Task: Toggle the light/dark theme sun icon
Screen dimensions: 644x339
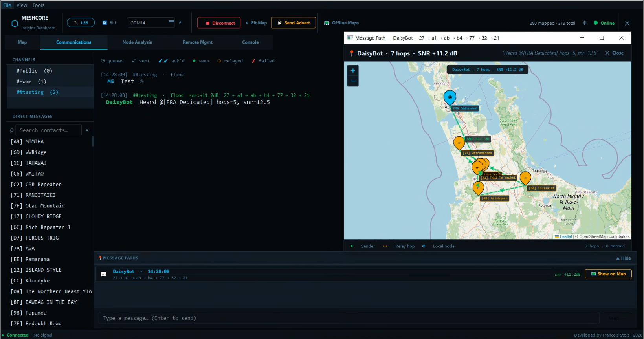Action: coord(585,23)
